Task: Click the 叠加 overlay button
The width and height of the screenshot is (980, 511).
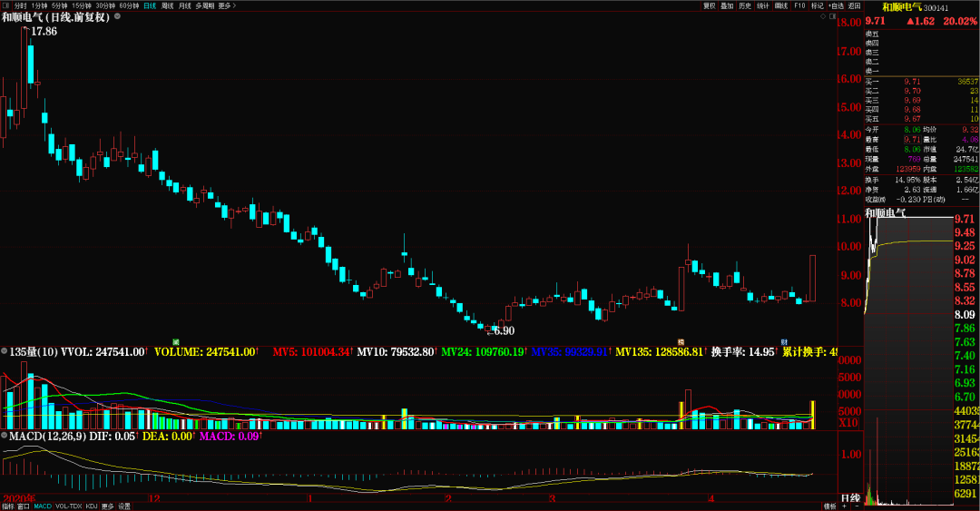Action: 727,5
